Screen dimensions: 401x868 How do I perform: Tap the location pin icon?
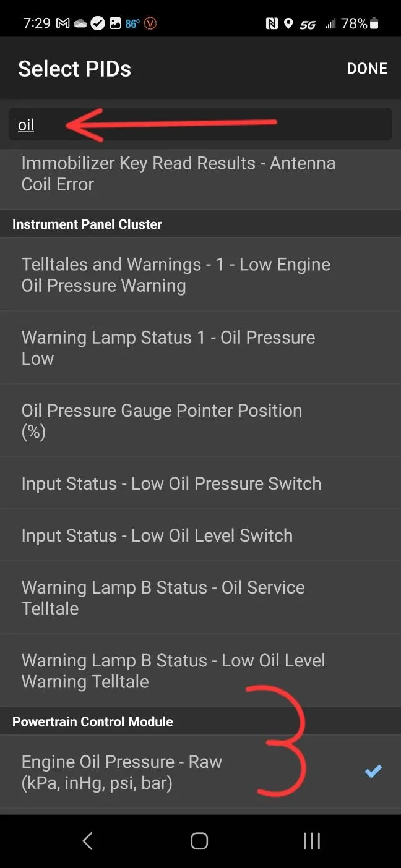289,23
